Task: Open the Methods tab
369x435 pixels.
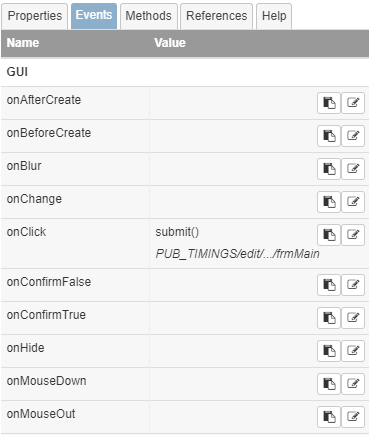Action: click(149, 16)
